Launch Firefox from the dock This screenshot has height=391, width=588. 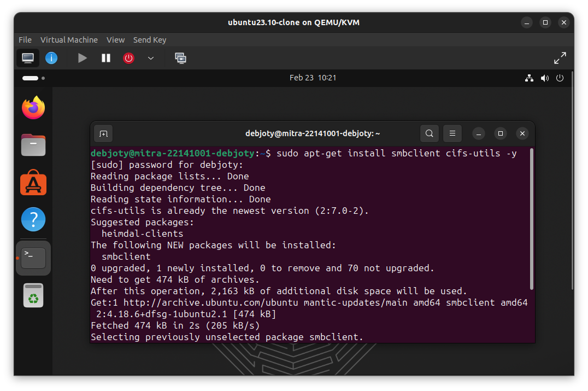click(33, 108)
